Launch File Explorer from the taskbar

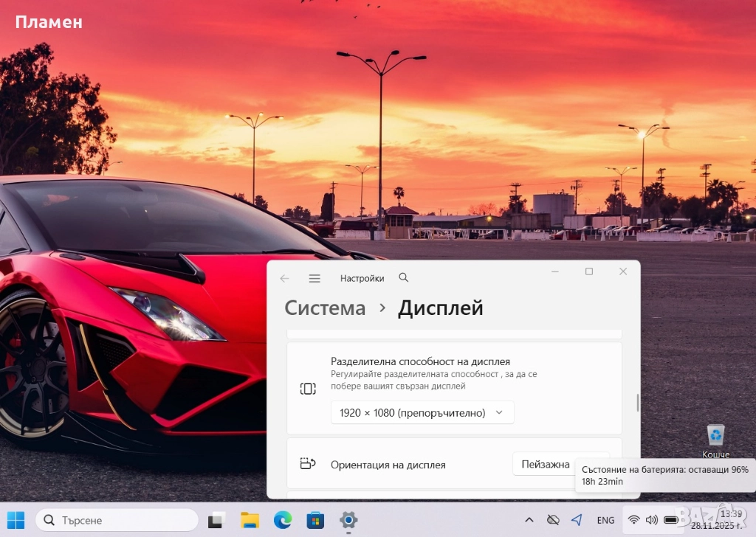tap(250, 520)
